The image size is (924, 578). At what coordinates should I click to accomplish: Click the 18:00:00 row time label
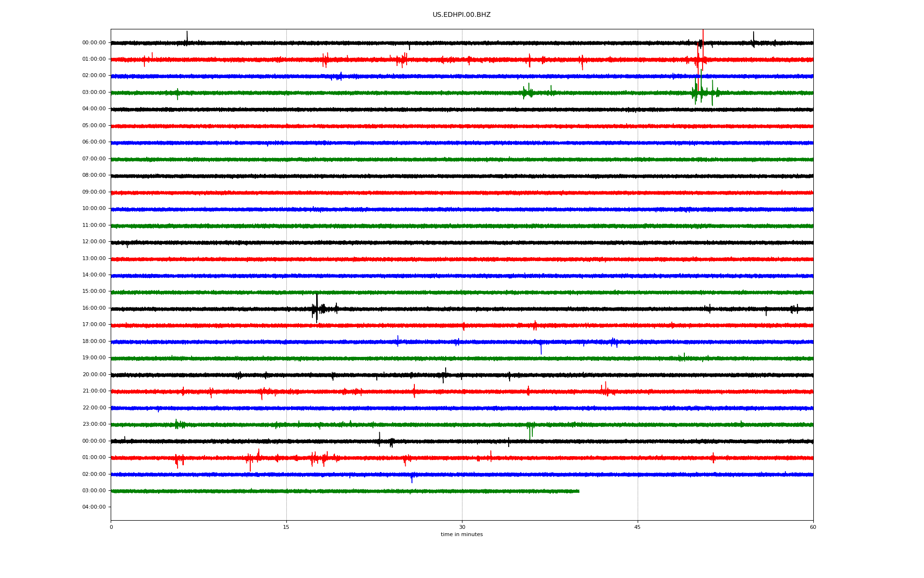(x=94, y=342)
